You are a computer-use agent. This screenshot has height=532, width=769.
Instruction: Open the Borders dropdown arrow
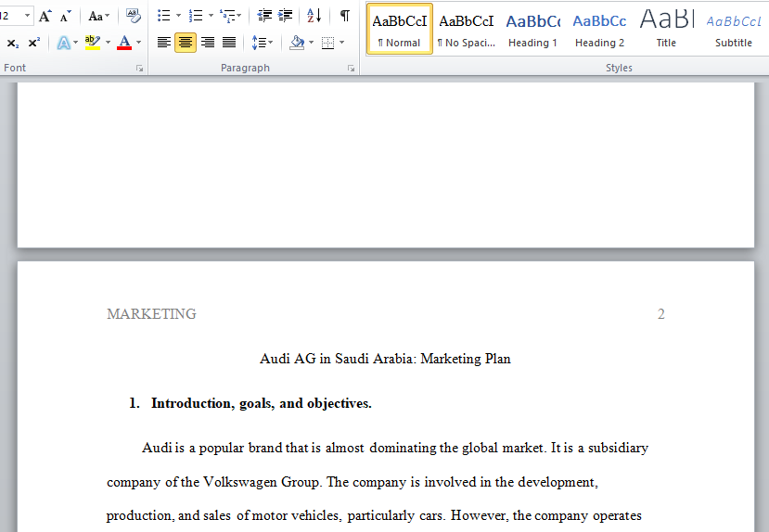[x=342, y=43]
